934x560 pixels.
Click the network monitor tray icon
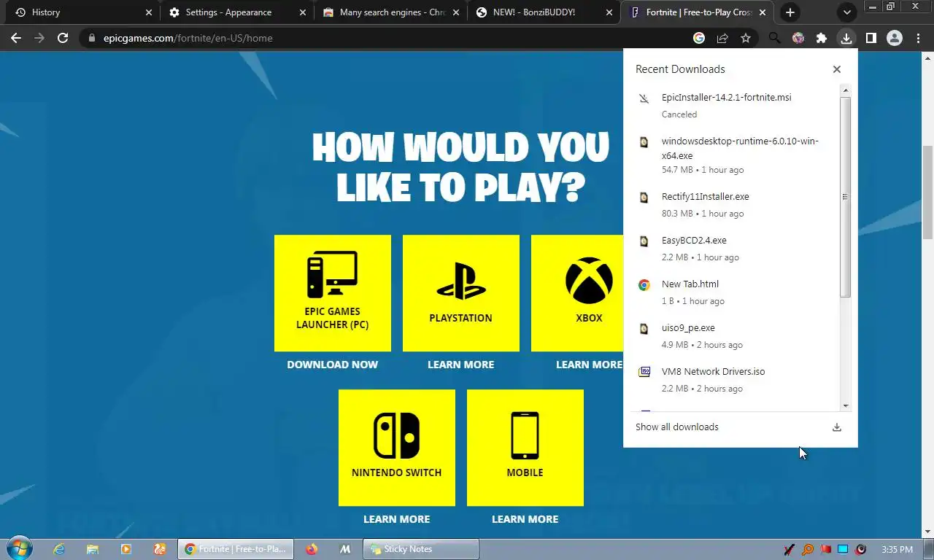pos(843,549)
